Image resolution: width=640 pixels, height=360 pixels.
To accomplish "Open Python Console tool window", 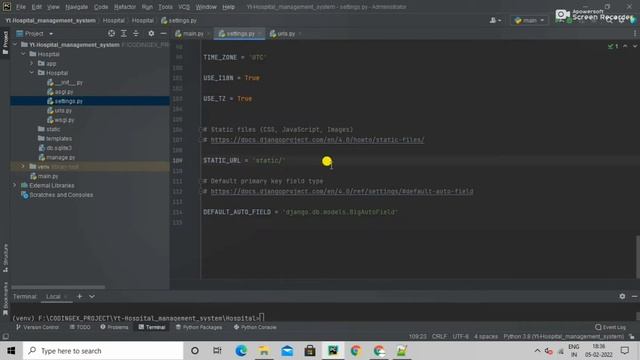I will [x=255, y=327].
